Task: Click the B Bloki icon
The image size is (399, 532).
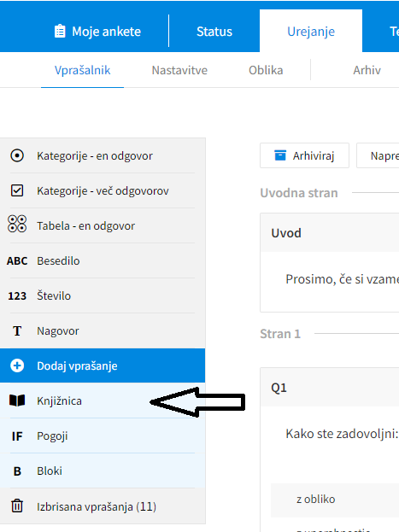Action: (x=17, y=471)
